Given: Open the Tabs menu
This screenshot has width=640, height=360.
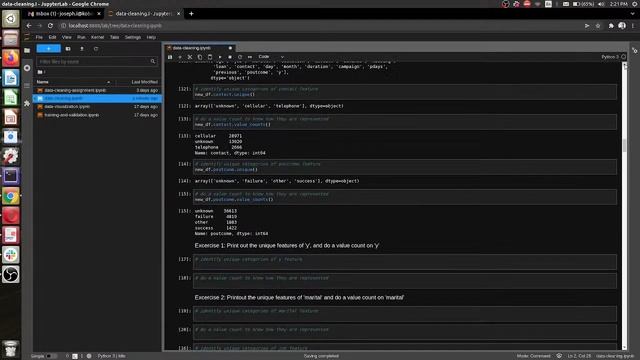Looking at the screenshot, I should click(115, 37).
